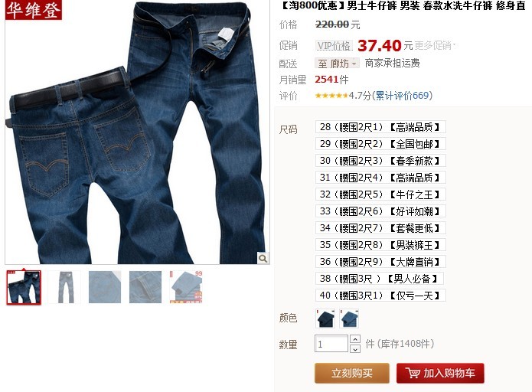Choose size 36 (腰围2尺9) option
The width and height of the screenshot is (532, 392).
click(380, 262)
